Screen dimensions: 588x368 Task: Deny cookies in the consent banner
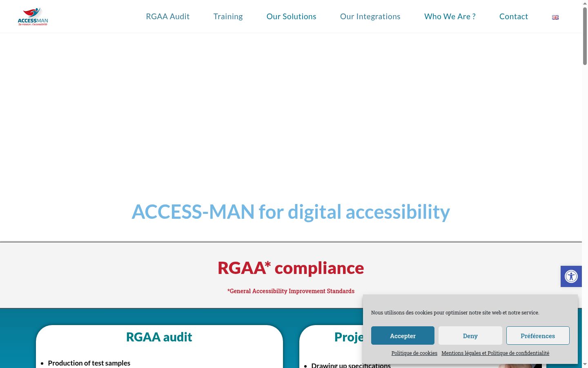(470, 336)
